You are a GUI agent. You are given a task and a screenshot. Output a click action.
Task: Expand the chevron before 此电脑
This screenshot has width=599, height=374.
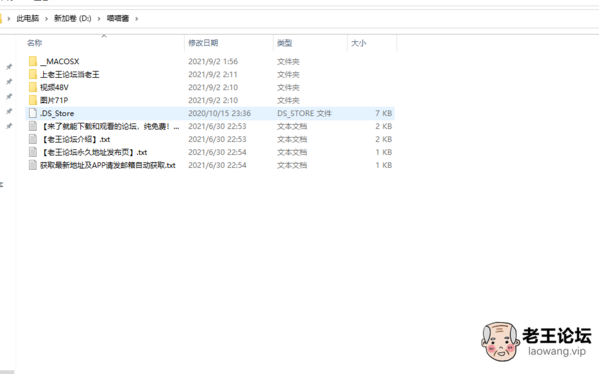[8, 18]
